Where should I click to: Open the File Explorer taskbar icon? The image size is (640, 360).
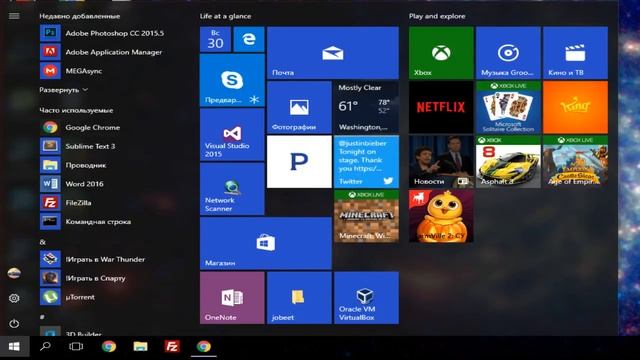coord(140,347)
